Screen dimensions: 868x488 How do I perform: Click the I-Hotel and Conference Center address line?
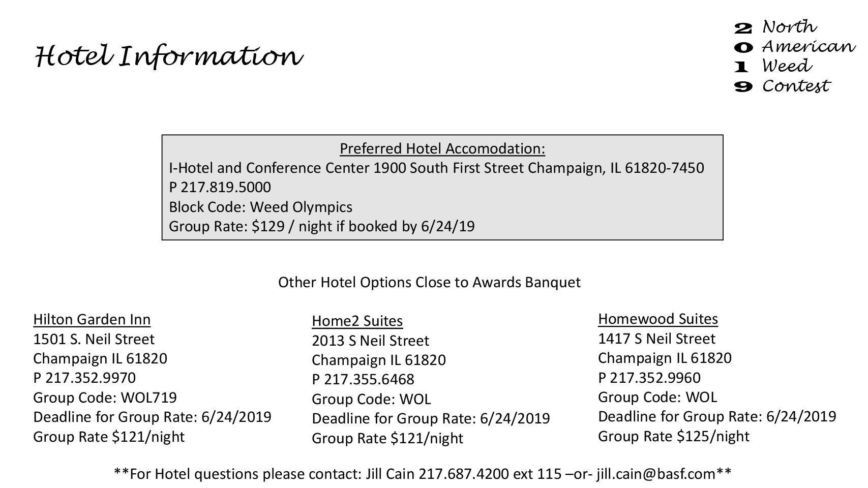[x=436, y=168]
